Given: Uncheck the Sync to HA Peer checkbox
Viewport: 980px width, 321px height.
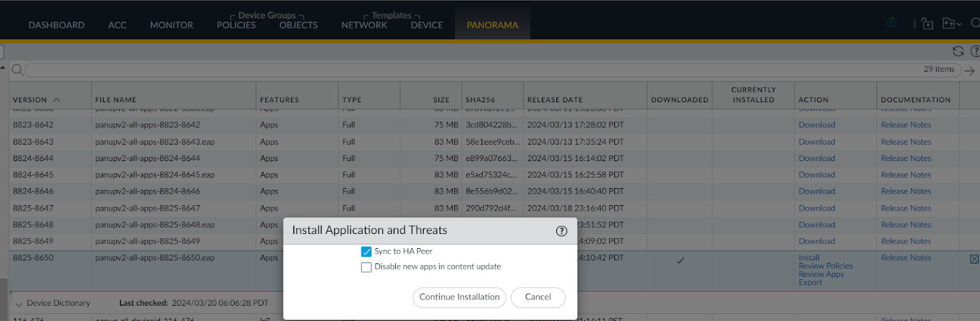Looking at the screenshot, I should pyautogui.click(x=366, y=252).
